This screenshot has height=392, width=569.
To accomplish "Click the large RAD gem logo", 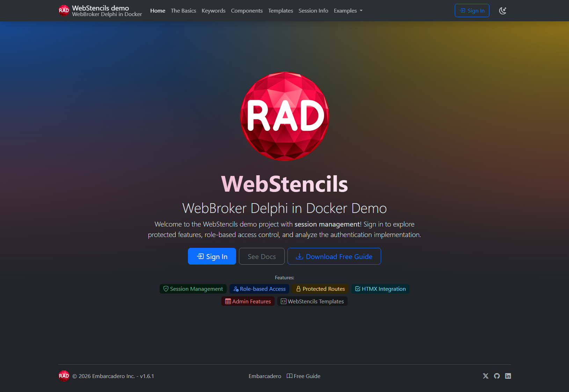I will click(285, 116).
